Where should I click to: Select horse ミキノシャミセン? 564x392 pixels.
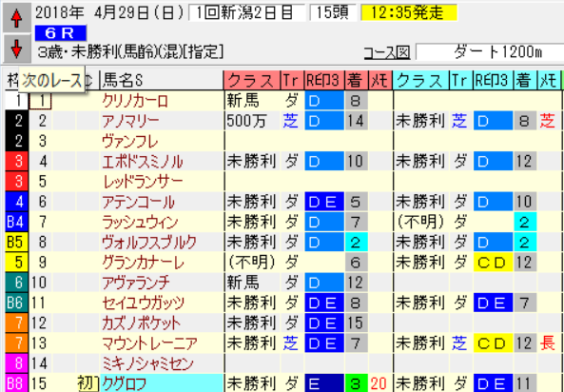click(147, 363)
